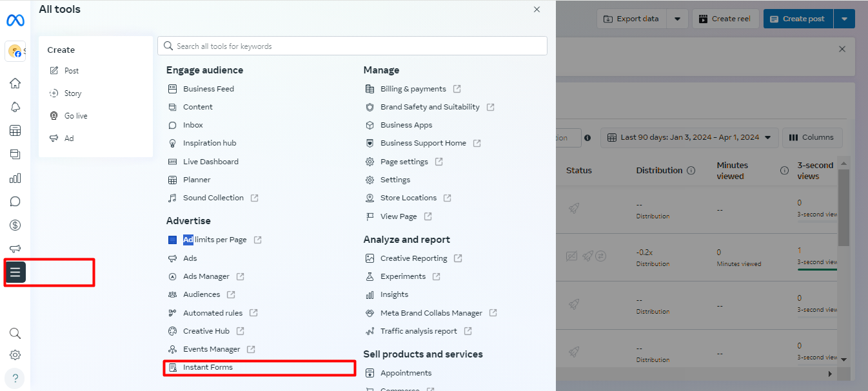Open Content icon in the left sidebar
Screen dimensions: 868x391
tap(15, 155)
